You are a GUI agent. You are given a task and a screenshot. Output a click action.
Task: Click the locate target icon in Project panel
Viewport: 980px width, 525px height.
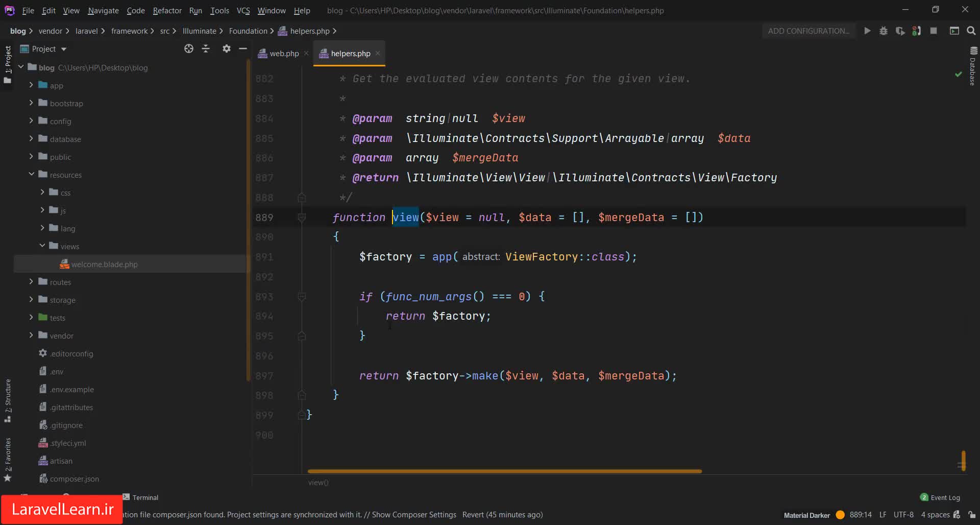(189, 49)
